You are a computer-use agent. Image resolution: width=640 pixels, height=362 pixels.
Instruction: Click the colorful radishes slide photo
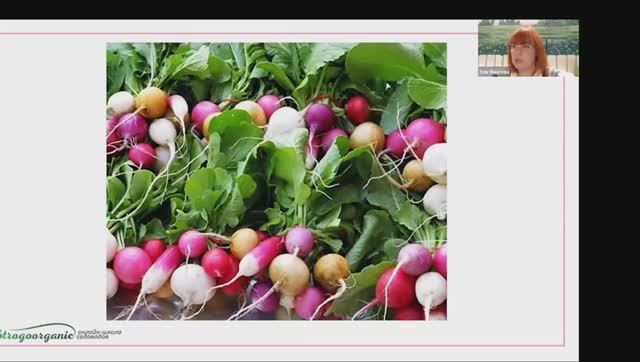(x=277, y=181)
